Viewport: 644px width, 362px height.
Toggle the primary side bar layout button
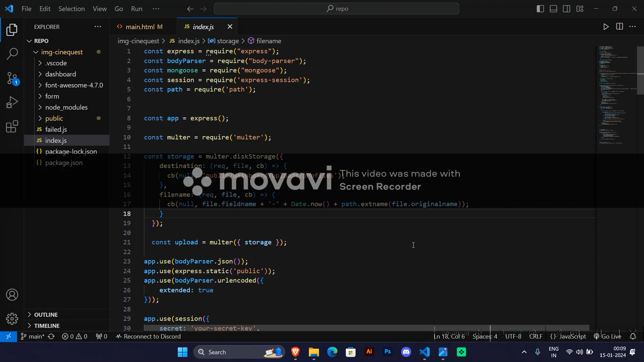540,9
